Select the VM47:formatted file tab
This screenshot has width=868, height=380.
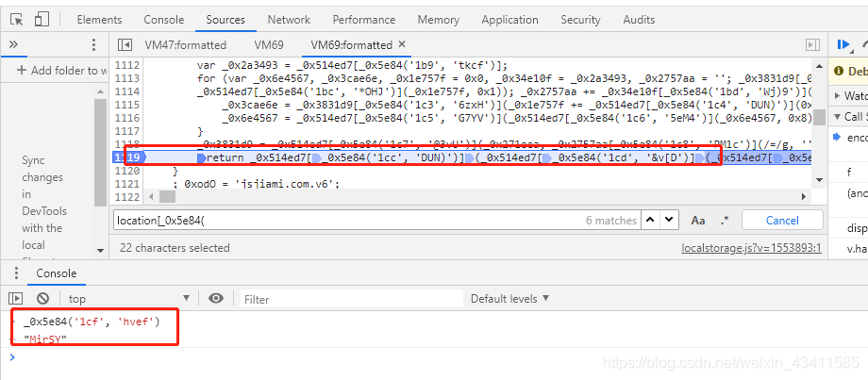(186, 45)
